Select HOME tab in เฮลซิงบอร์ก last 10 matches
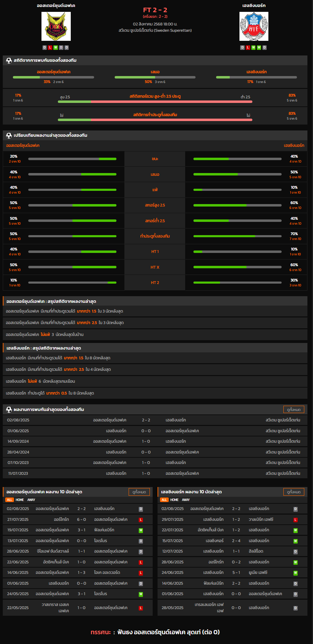The width and height of the screenshot is (313, 644). point(174,500)
